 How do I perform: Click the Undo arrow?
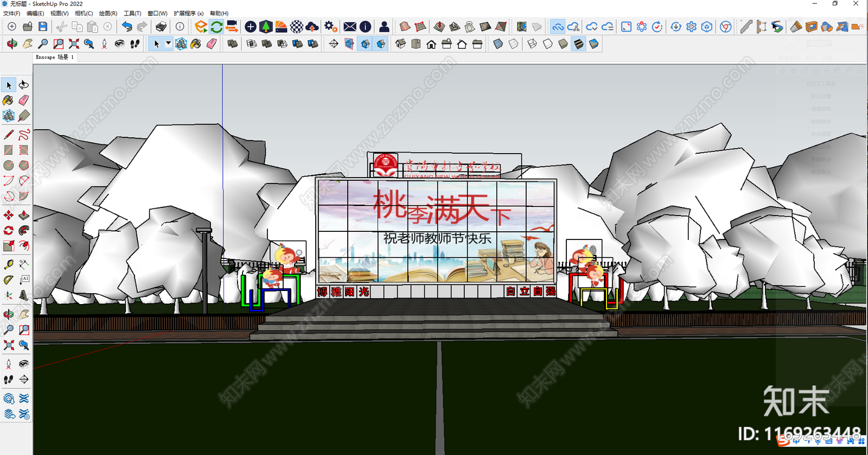coord(127,27)
